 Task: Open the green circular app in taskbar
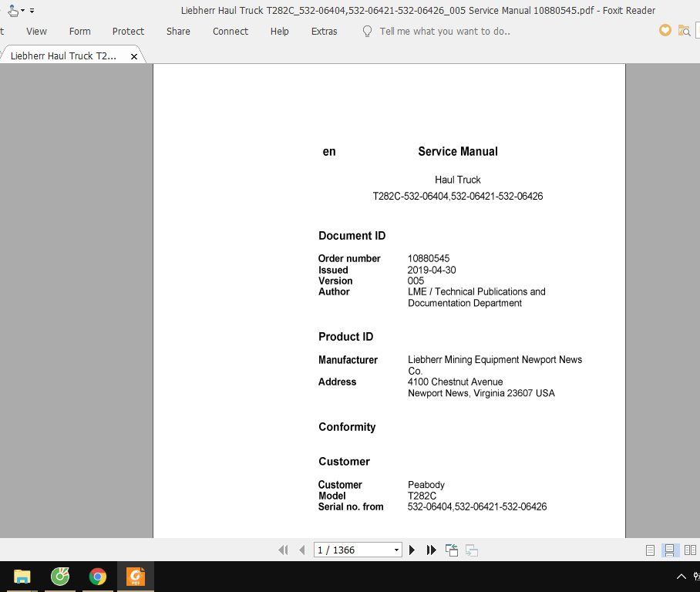pyautogui.click(x=60, y=577)
